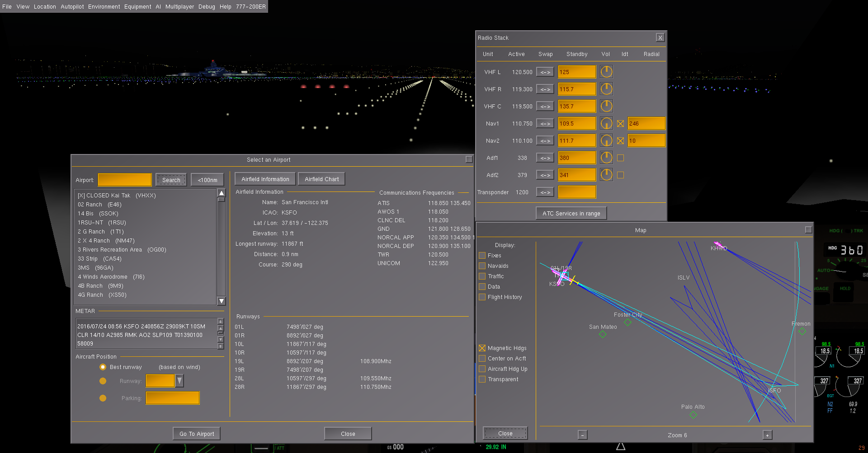The image size is (868, 453).
Task: Click the Airport search input field
Action: pos(124,179)
